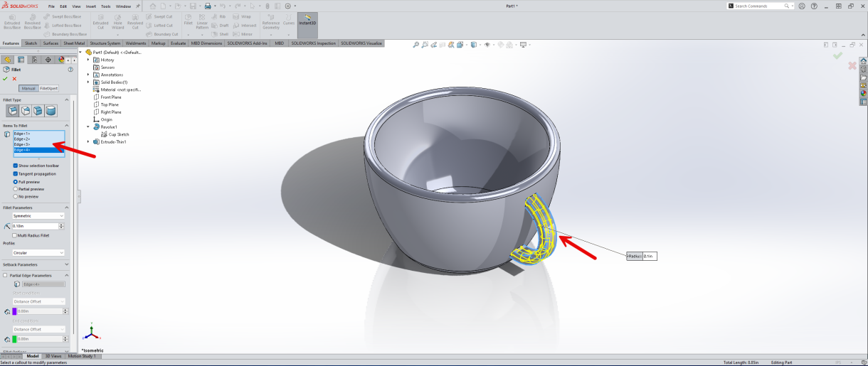Screen dimensions: 868x366
Task: Expand the Setback Parameters section
Action: coord(66,264)
